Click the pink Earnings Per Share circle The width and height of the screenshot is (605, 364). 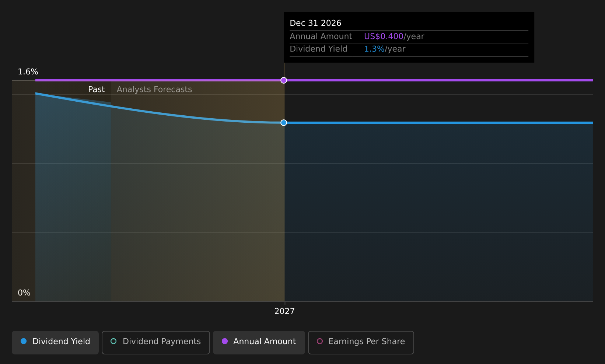[x=320, y=341]
